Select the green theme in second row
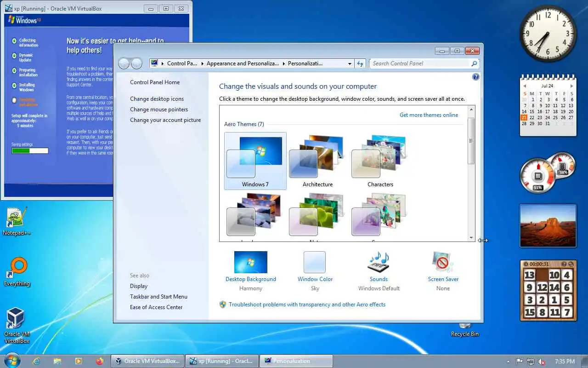The image size is (588, 368). (x=317, y=216)
